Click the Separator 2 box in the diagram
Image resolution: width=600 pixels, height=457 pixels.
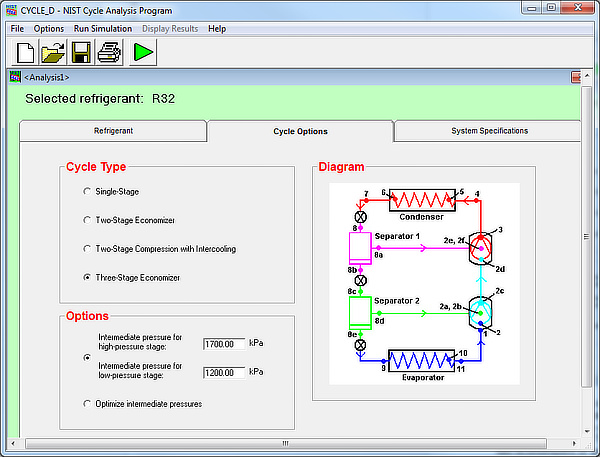[360, 313]
